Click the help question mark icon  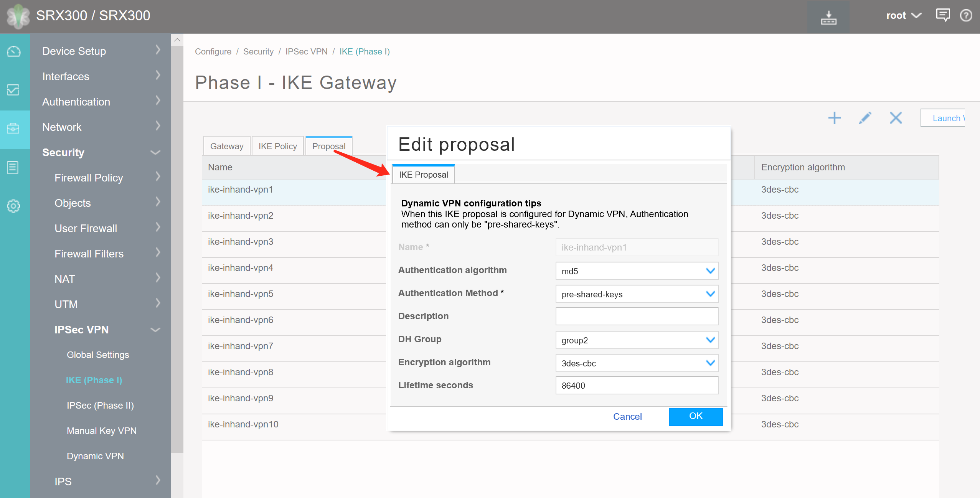pos(966,15)
